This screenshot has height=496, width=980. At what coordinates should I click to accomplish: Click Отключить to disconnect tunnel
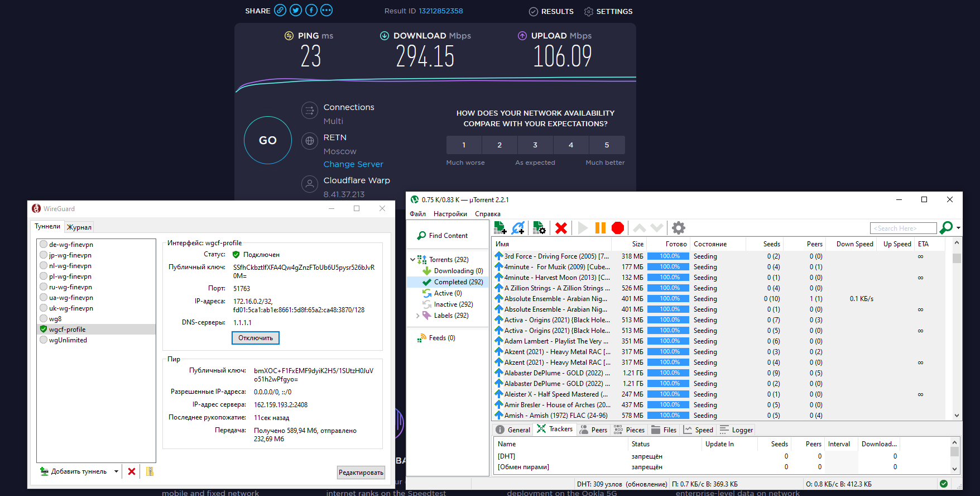[x=256, y=338]
